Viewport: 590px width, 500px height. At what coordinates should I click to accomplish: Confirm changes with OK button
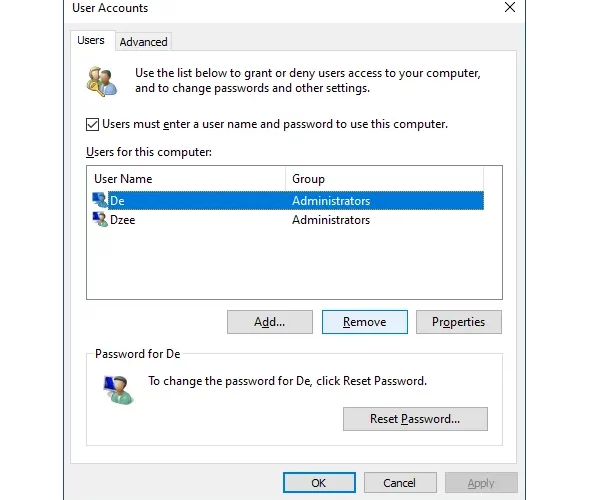click(319, 483)
